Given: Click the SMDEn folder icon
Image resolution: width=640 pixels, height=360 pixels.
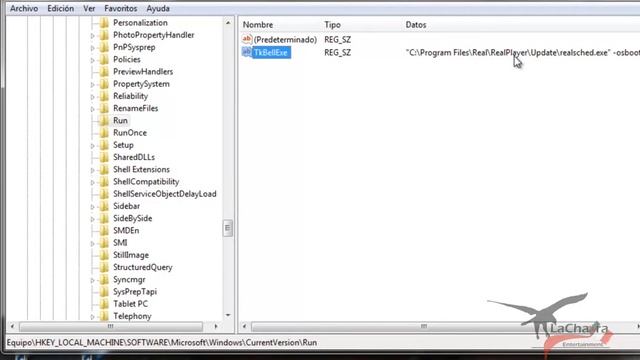Looking at the screenshot, I should pos(104,231).
